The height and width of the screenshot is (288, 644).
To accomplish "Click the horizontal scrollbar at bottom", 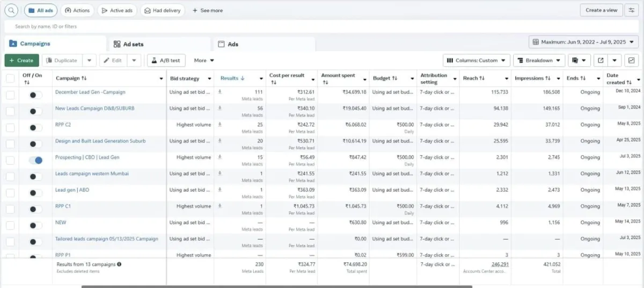I will click(276, 286).
